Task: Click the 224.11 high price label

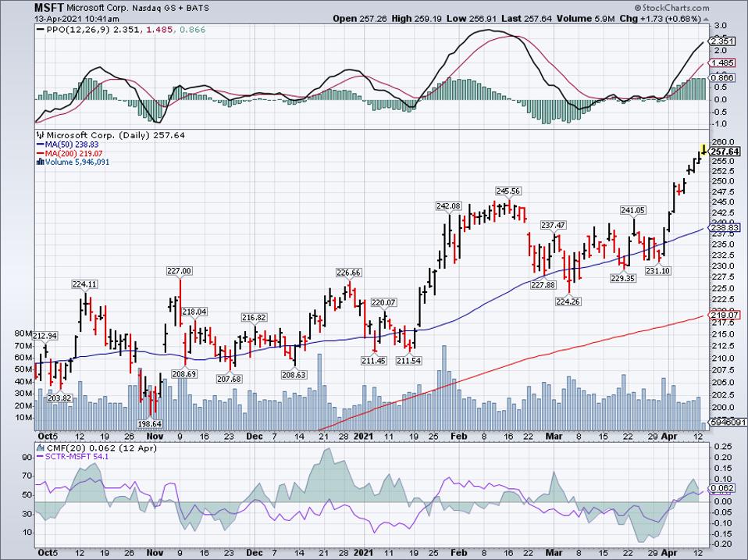Action: click(x=84, y=284)
